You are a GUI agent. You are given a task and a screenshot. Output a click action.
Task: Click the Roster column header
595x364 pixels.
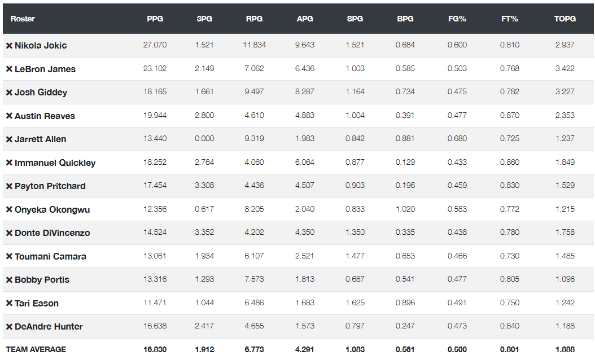pyautogui.click(x=23, y=19)
